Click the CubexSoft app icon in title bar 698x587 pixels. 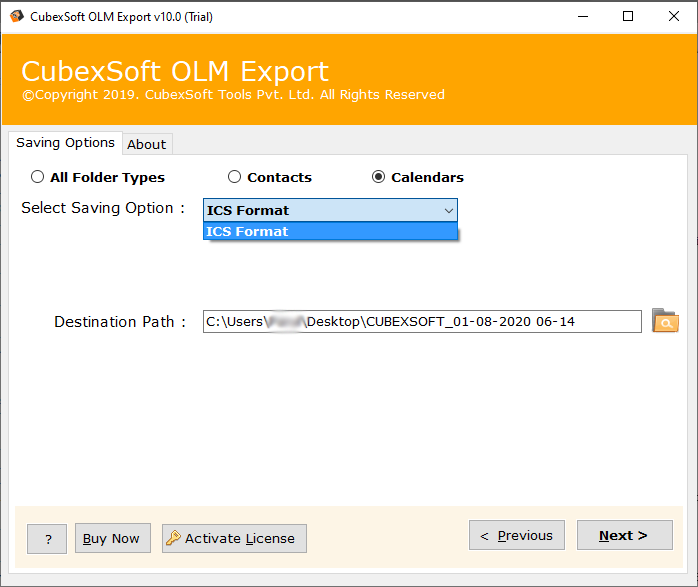click(x=16, y=16)
